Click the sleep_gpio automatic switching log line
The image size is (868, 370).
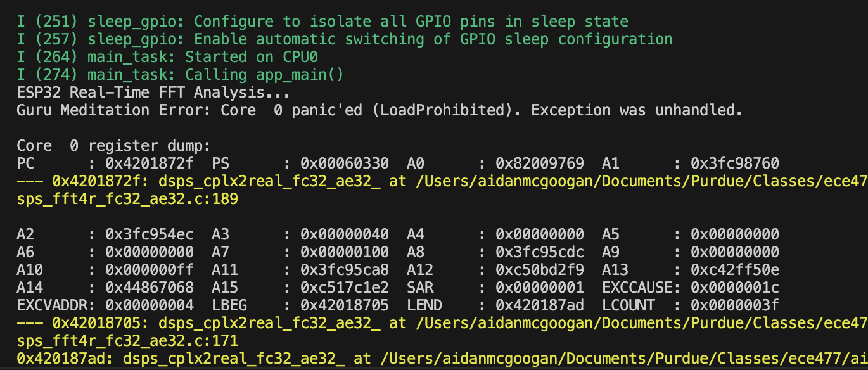[345, 39]
